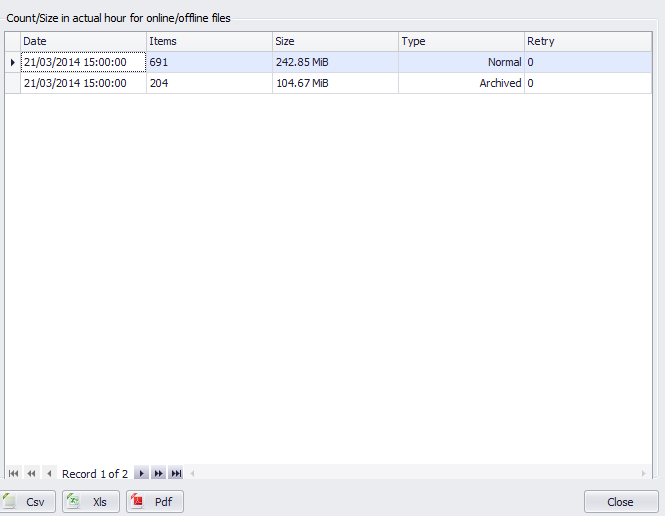Sort by the Type column header
Viewport: 665px width, 516px height.
(x=461, y=42)
